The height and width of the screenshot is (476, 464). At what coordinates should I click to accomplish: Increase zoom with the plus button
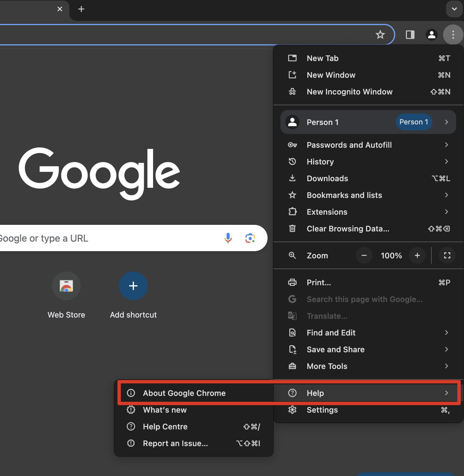417,255
